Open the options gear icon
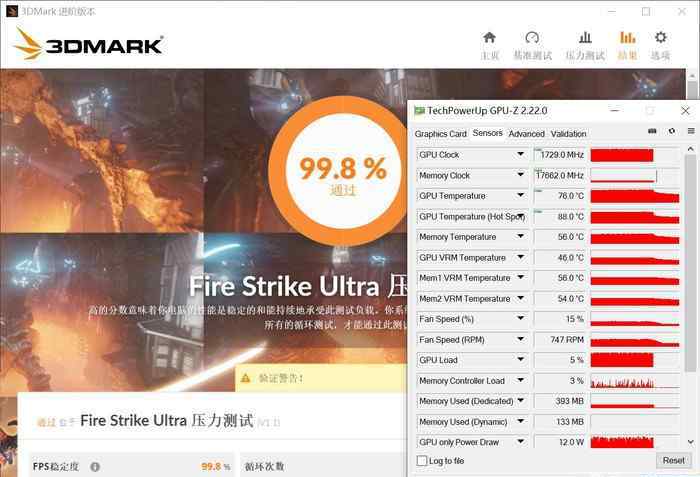The image size is (700, 477). point(661,38)
